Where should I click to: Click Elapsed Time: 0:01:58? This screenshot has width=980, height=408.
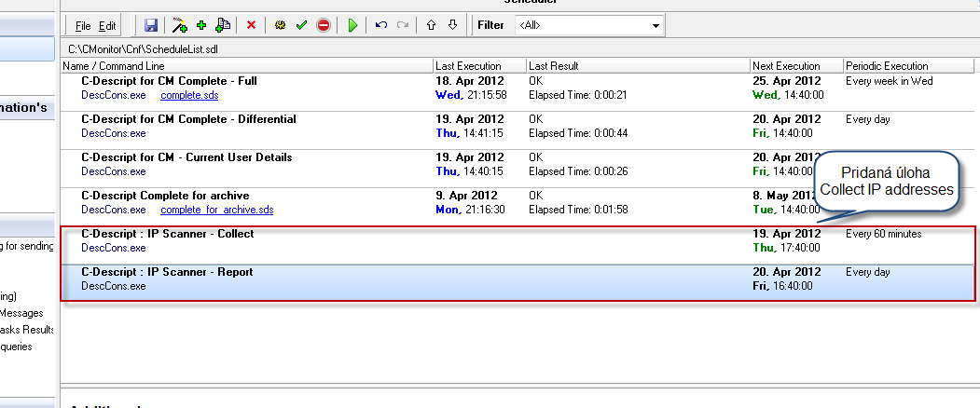pyautogui.click(x=578, y=210)
